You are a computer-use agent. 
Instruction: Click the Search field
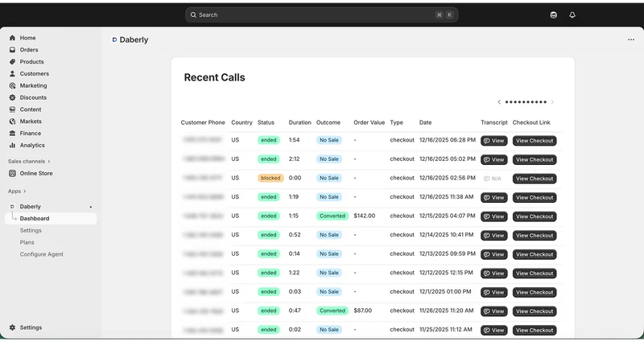321,14
